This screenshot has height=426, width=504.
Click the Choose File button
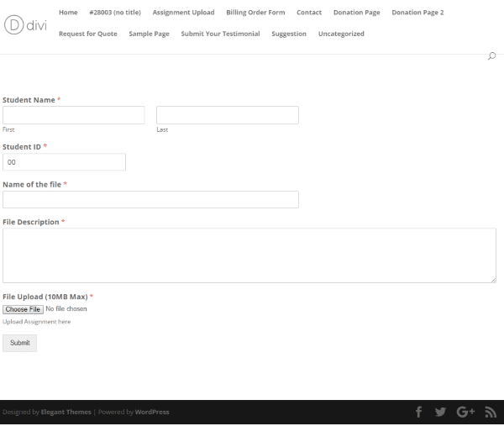click(x=24, y=309)
